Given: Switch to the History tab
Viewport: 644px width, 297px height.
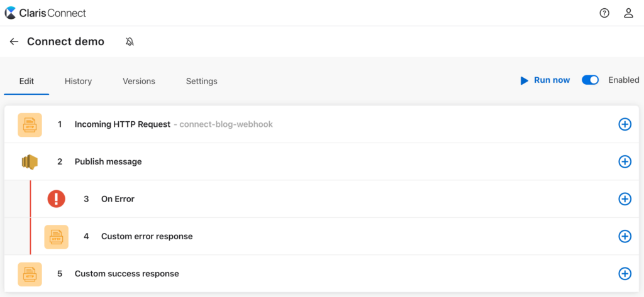Looking at the screenshot, I should point(78,81).
